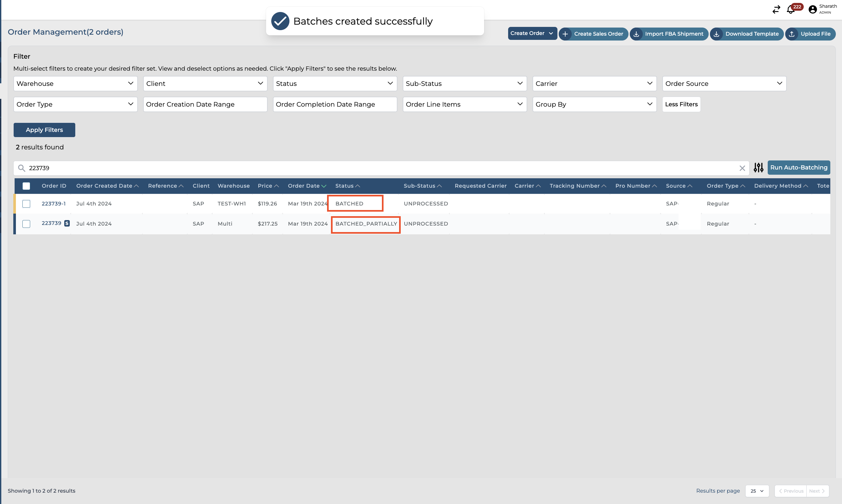
Task: Click the search magnifier icon
Action: tap(21, 168)
